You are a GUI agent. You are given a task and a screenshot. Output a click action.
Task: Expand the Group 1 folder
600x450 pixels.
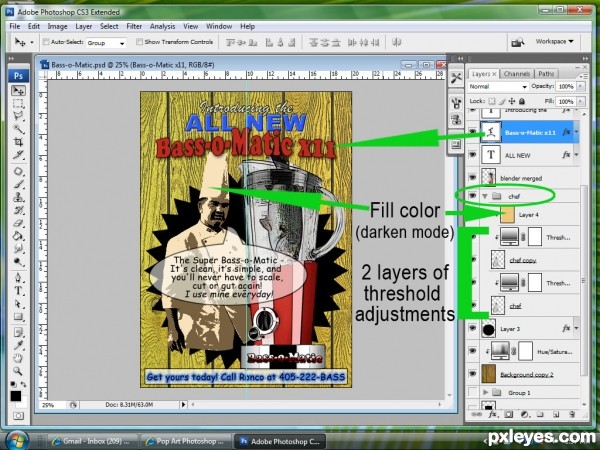pos(485,393)
